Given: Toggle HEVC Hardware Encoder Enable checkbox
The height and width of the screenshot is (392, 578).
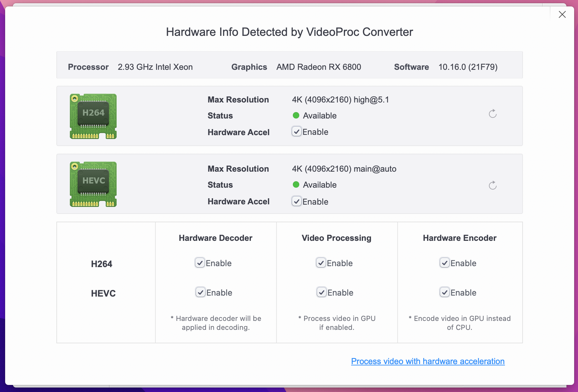Looking at the screenshot, I should pos(445,292).
